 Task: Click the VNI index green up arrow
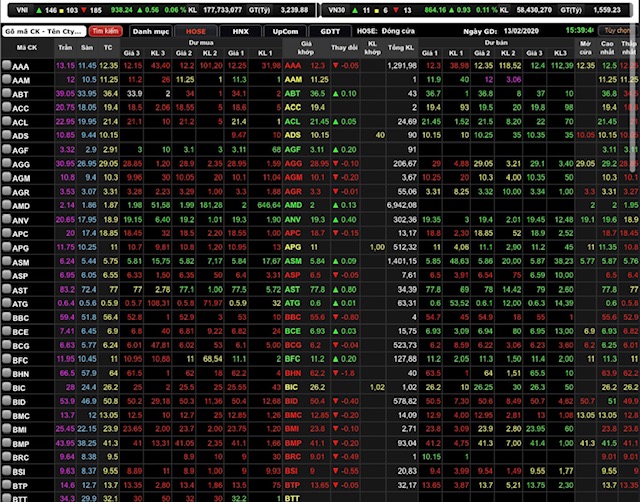point(36,8)
